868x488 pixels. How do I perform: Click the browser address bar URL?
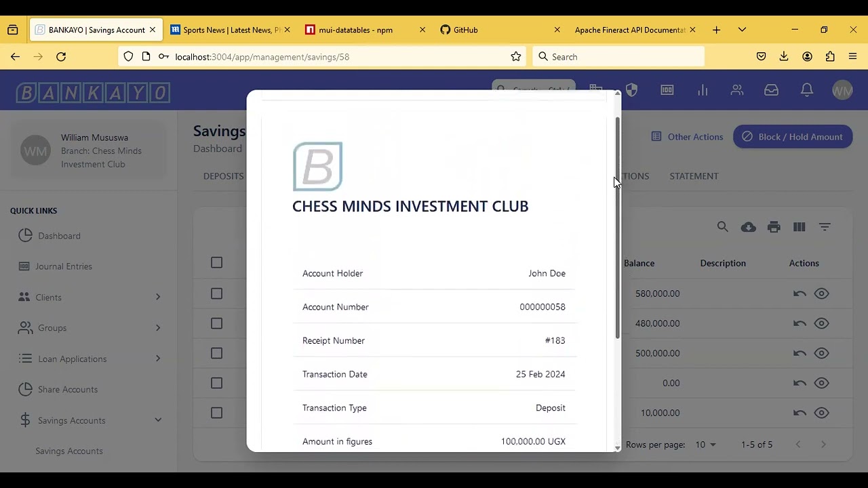[x=262, y=57]
